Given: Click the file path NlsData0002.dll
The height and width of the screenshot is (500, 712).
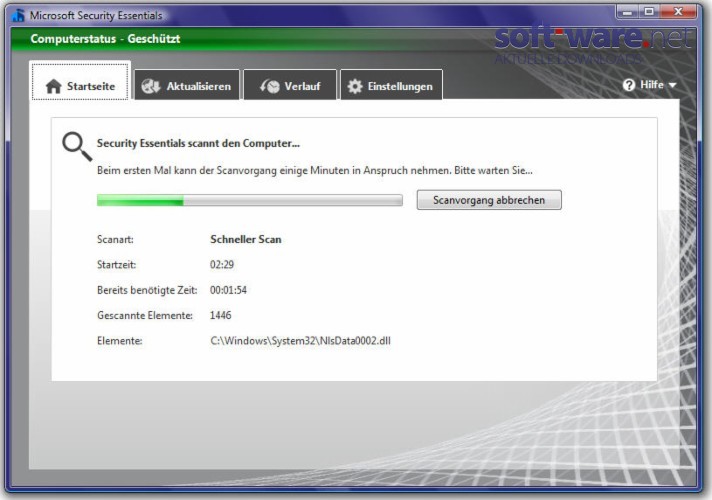Looking at the screenshot, I should [x=300, y=341].
